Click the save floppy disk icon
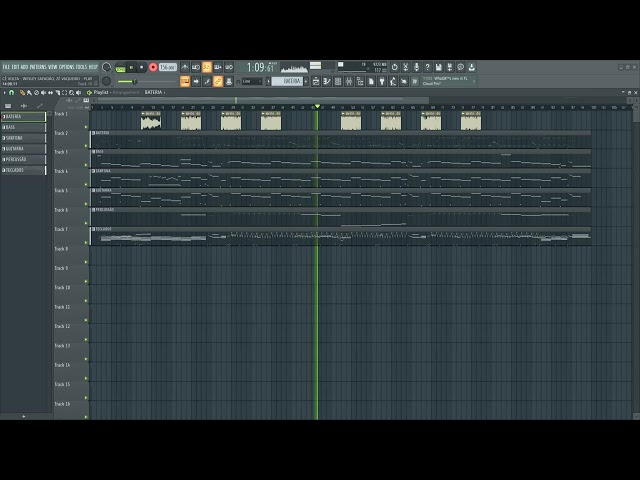640x480 pixels. 438,67
